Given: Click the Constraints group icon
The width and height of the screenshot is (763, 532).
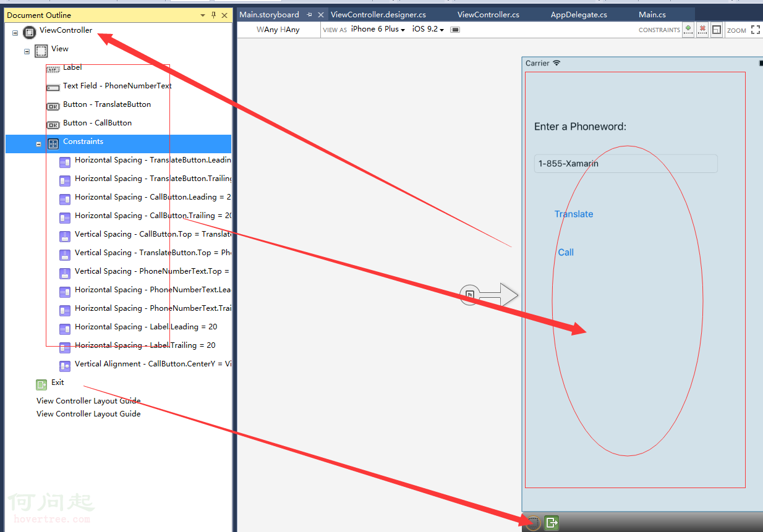Looking at the screenshot, I should (x=53, y=143).
